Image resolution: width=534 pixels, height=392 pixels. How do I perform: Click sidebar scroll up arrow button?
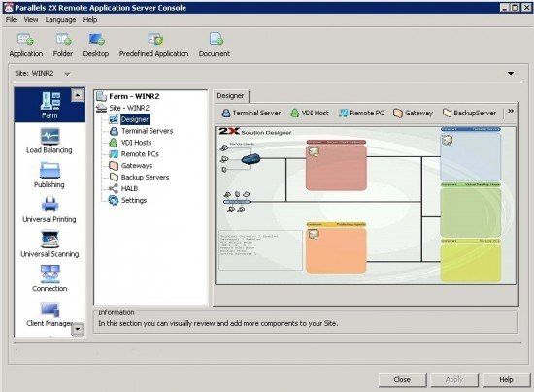click(x=78, y=95)
